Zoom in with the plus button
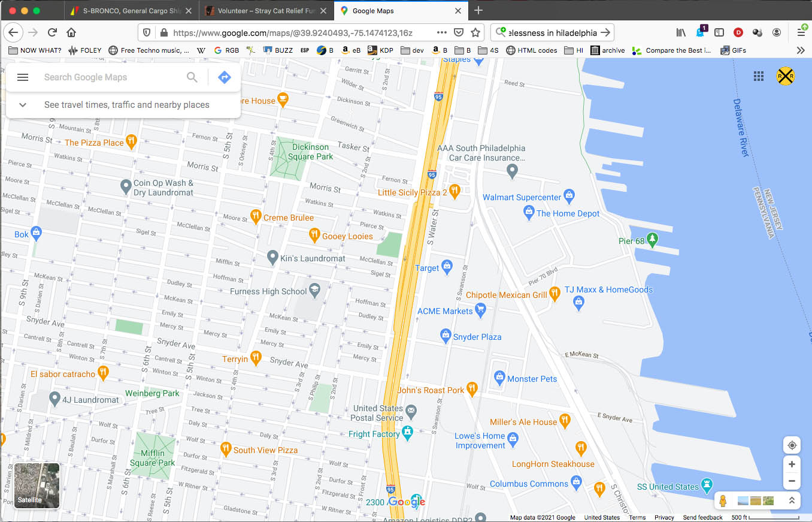 792,464
